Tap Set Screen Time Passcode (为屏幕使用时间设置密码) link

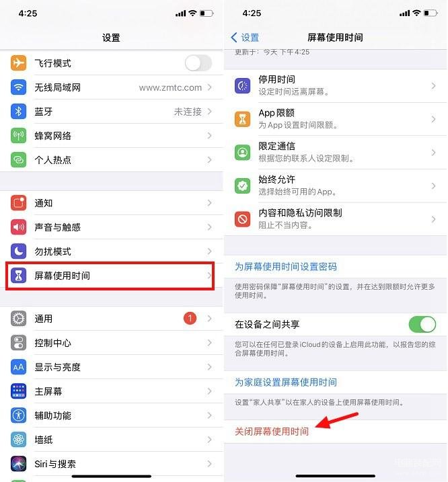pyautogui.click(x=285, y=266)
